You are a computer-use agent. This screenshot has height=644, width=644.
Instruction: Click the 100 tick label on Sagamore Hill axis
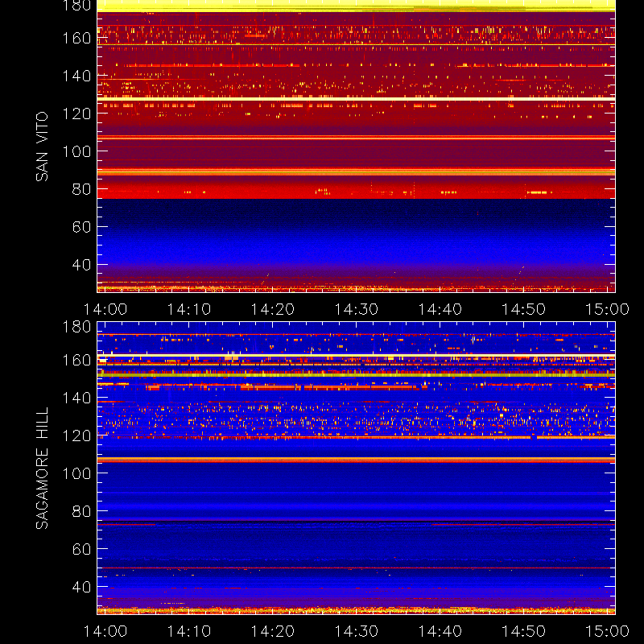pos(76,473)
